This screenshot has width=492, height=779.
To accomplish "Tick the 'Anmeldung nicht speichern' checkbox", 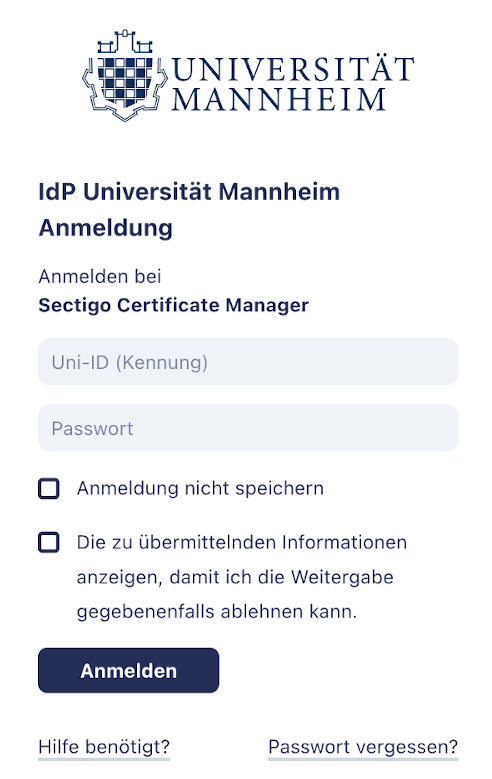I will click(49, 488).
